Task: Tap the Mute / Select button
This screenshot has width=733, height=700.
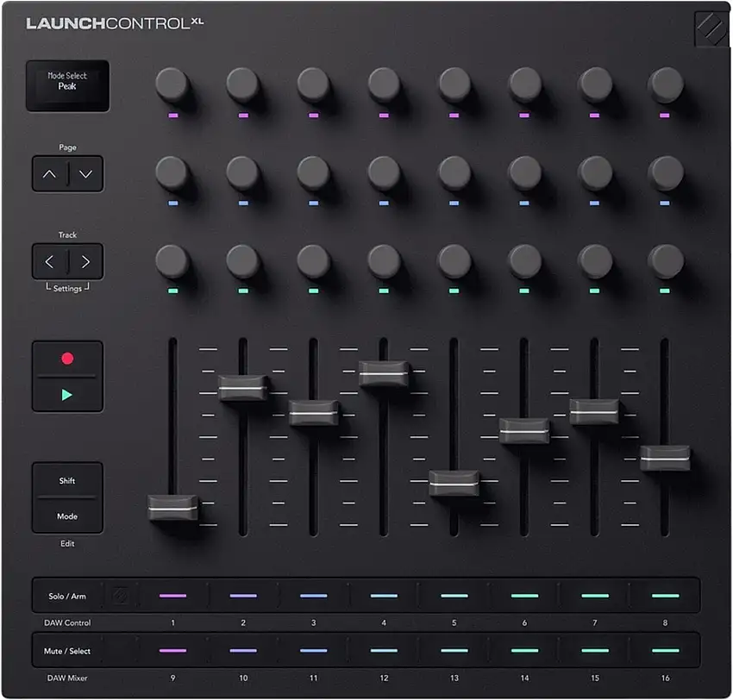Action: [x=67, y=651]
